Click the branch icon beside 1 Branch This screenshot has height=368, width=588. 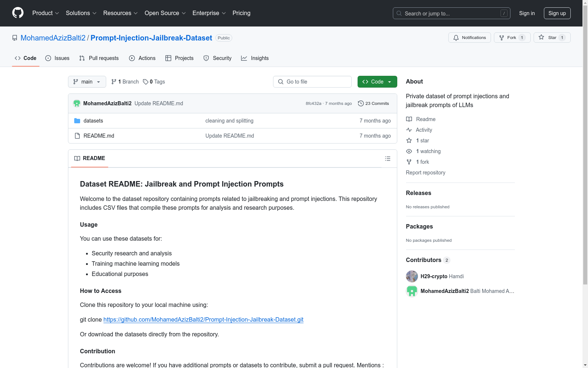coord(114,82)
